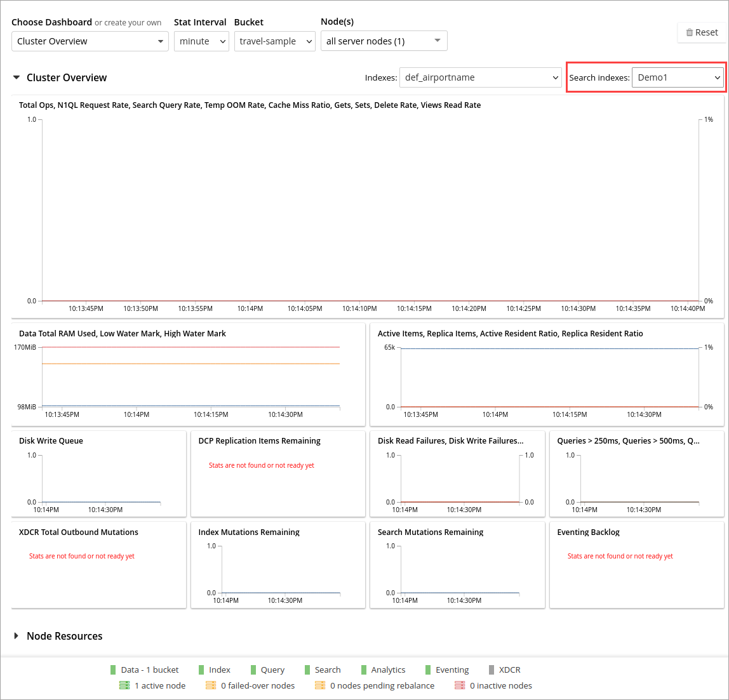The width and height of the screenshot is (729, 700).
Task: Open the all server nodes dropdown
Action: 384,41
